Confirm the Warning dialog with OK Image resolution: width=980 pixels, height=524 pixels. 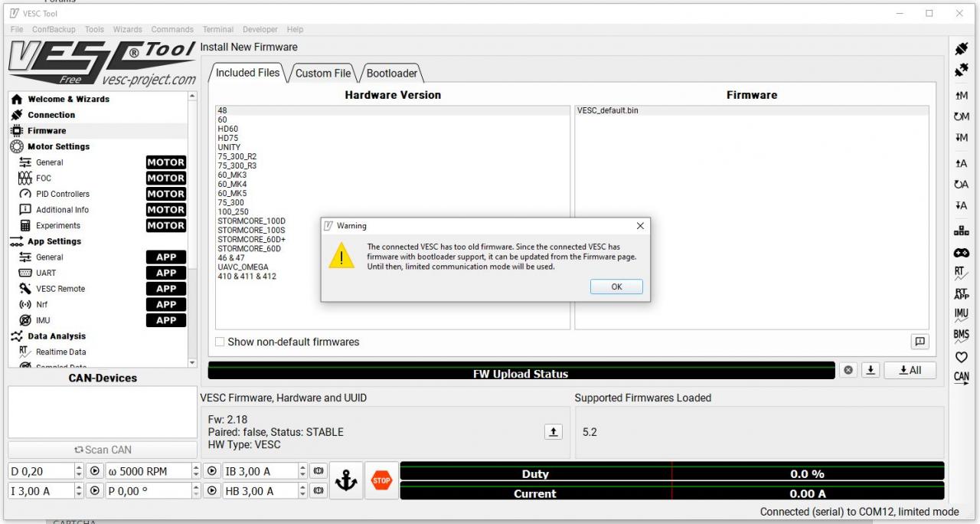(x=616, y=287)
